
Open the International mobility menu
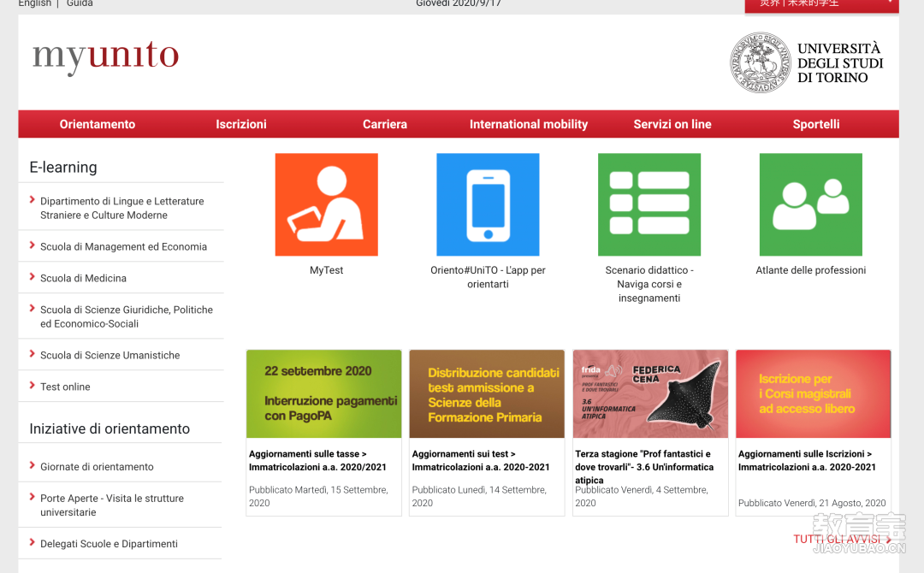[x=529, y=124]
